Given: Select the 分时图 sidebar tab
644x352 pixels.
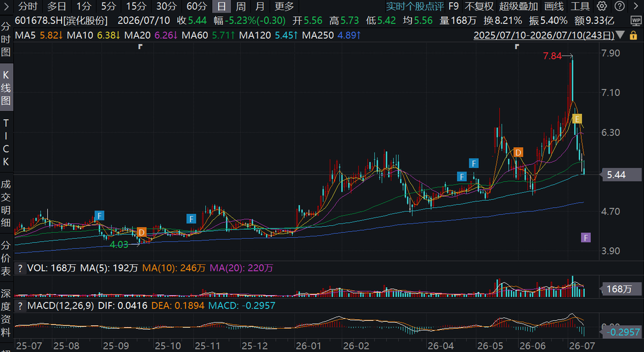Looking at the screenshot, I should pos(6,39).
